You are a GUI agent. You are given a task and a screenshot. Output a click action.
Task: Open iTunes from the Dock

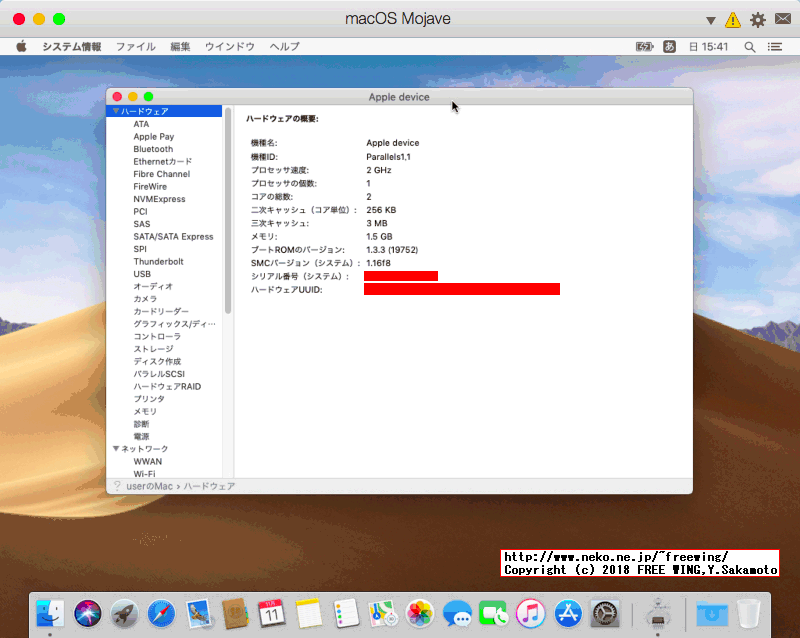[530, 613]
